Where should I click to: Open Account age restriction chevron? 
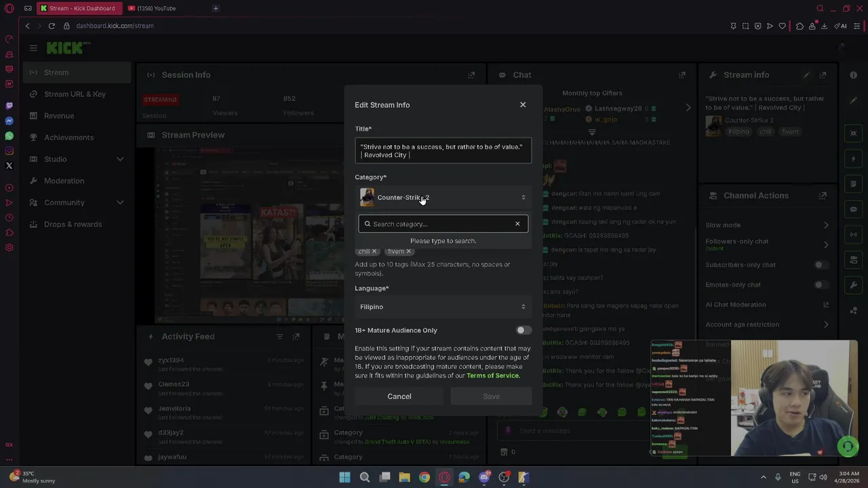(x=826, y=325)
